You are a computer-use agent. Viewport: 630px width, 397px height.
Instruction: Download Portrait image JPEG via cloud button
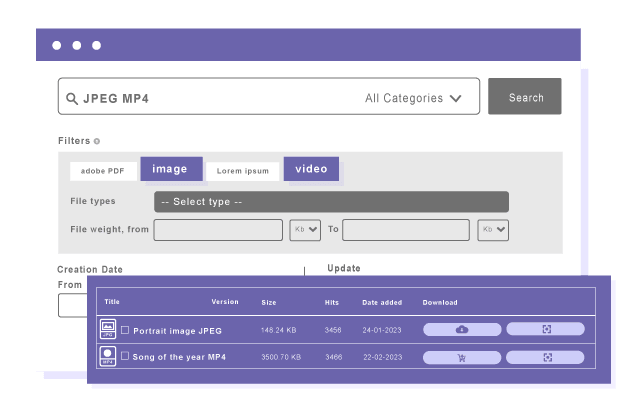462,329
